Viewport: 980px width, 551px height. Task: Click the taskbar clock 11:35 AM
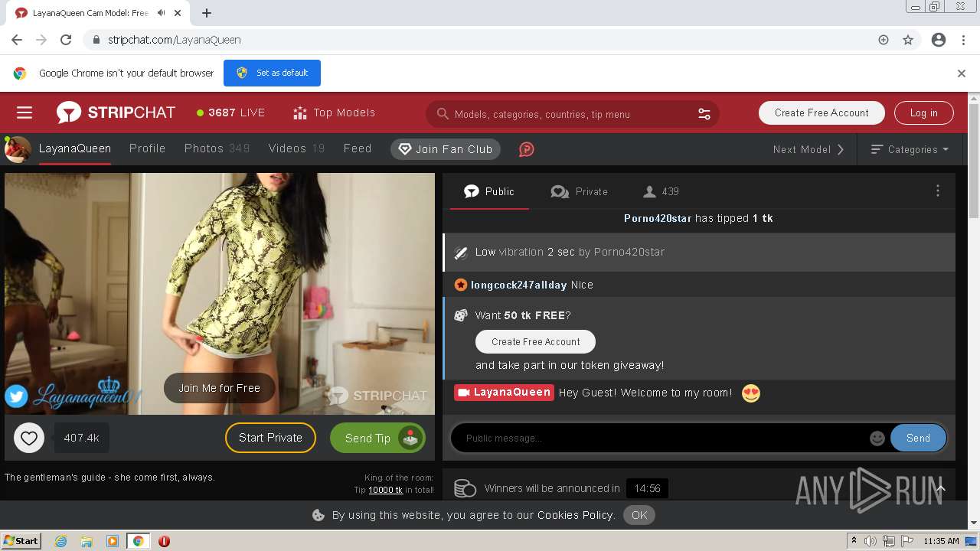[941, 541]
